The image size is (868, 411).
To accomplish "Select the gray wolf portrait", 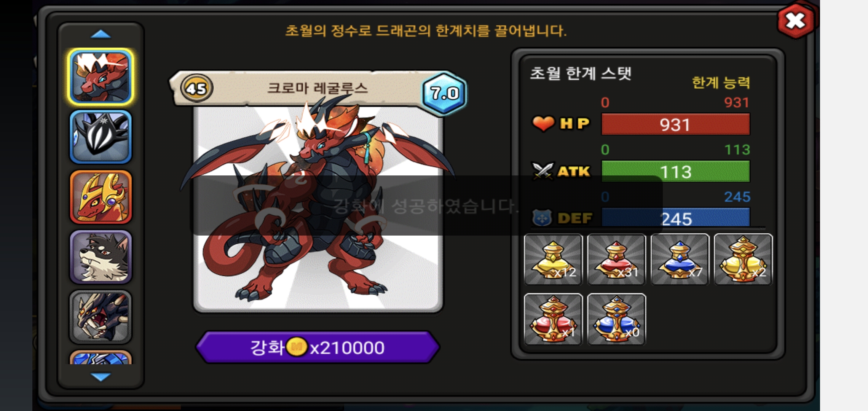I will [x=101, y=257].
